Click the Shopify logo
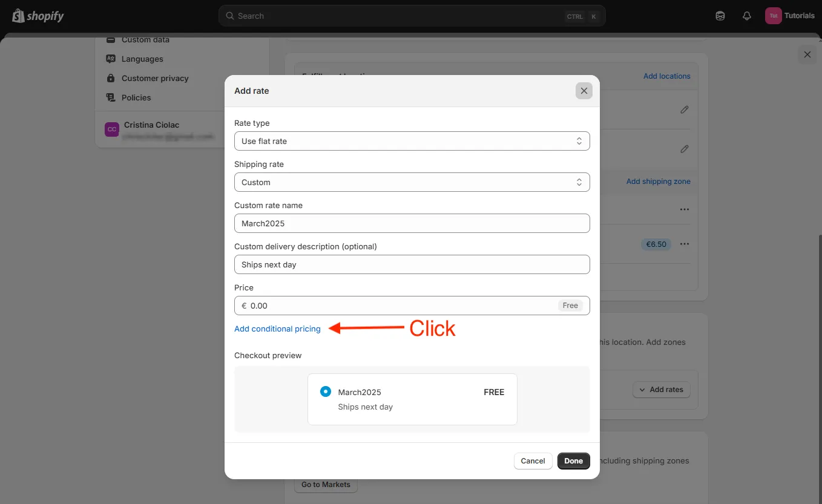 [x=38, y=16]
